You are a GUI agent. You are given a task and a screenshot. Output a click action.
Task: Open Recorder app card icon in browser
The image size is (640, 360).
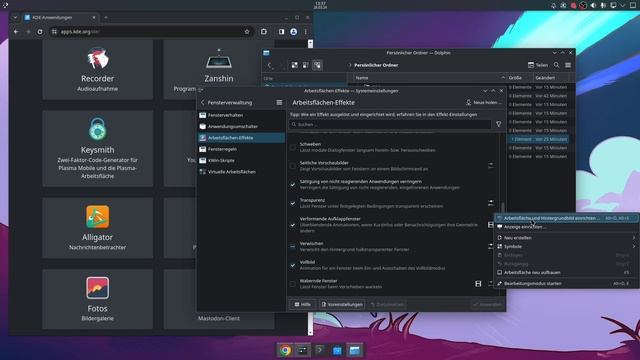[98, 58]
